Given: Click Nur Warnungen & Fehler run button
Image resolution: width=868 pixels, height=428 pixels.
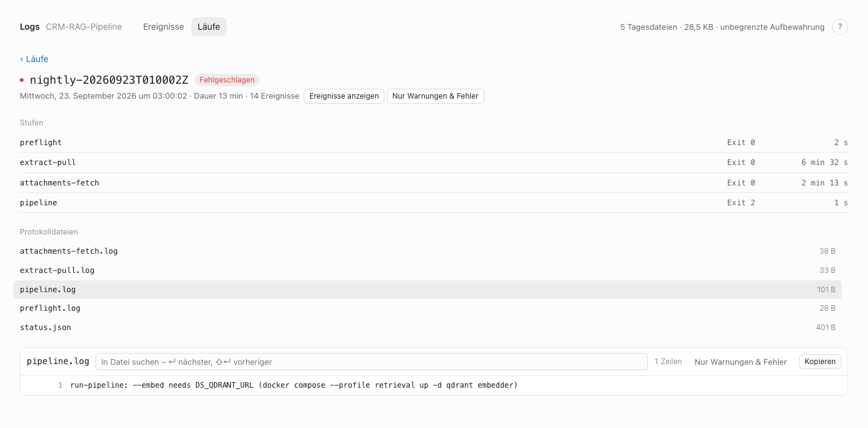Looking at the screenshot, I should (x=435, y=96).
